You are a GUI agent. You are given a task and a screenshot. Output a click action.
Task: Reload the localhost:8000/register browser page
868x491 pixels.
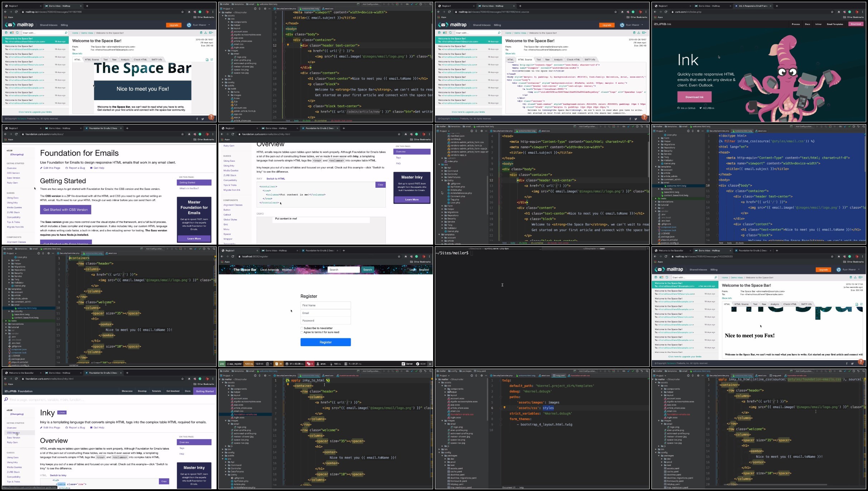coord(233,256)
